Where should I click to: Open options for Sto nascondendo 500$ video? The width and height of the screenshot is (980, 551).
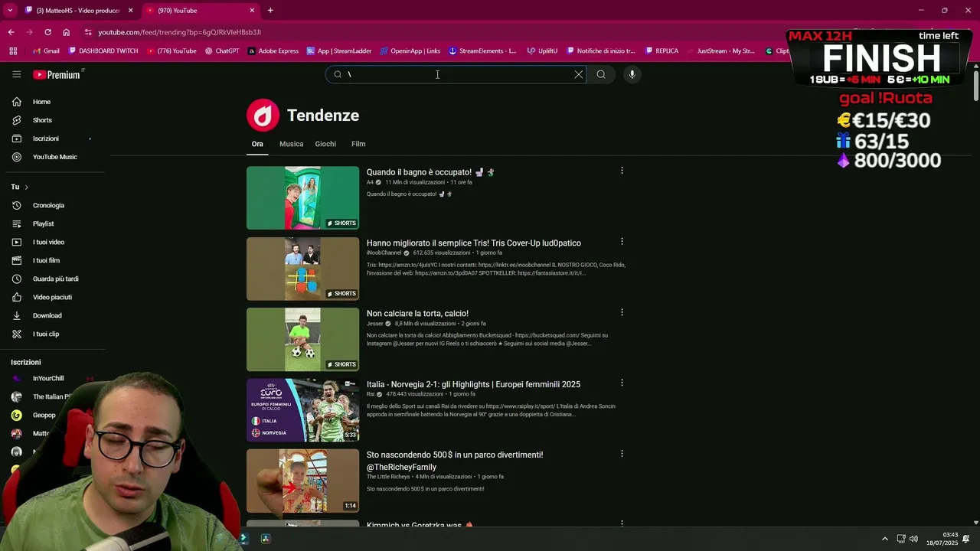(622, 454)
